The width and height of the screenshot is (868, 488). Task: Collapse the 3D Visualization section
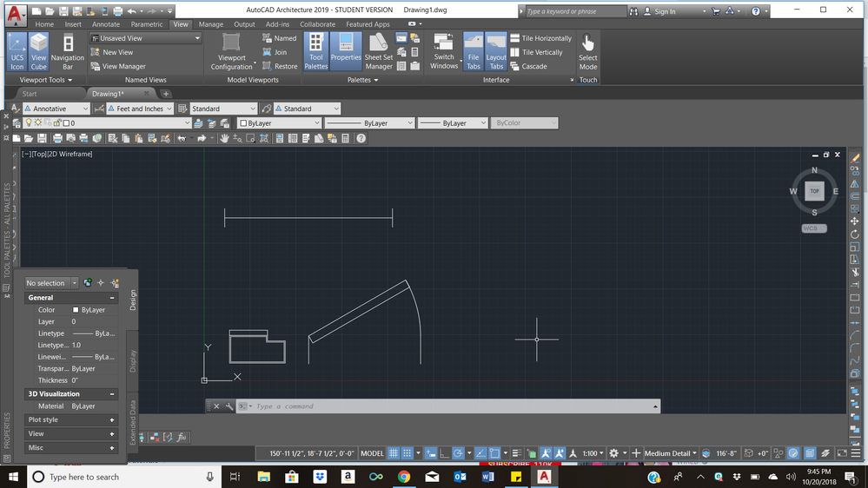pos(112,394)
